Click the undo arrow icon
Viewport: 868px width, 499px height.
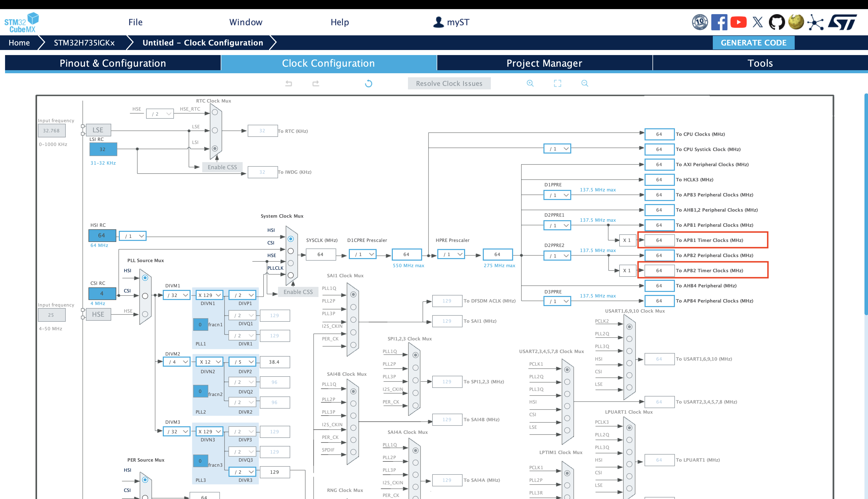[x=288, y=83]
